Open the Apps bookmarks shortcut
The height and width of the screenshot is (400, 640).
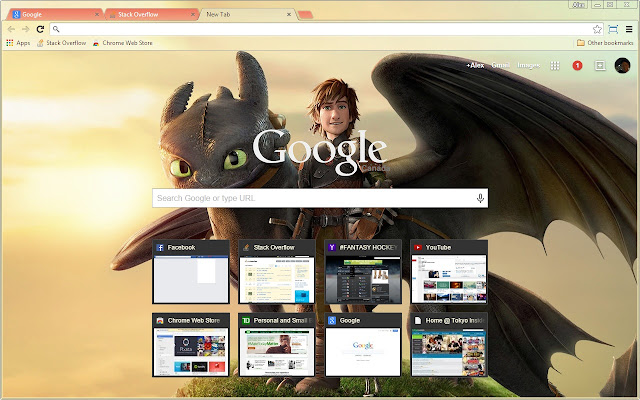click(18, 43)
